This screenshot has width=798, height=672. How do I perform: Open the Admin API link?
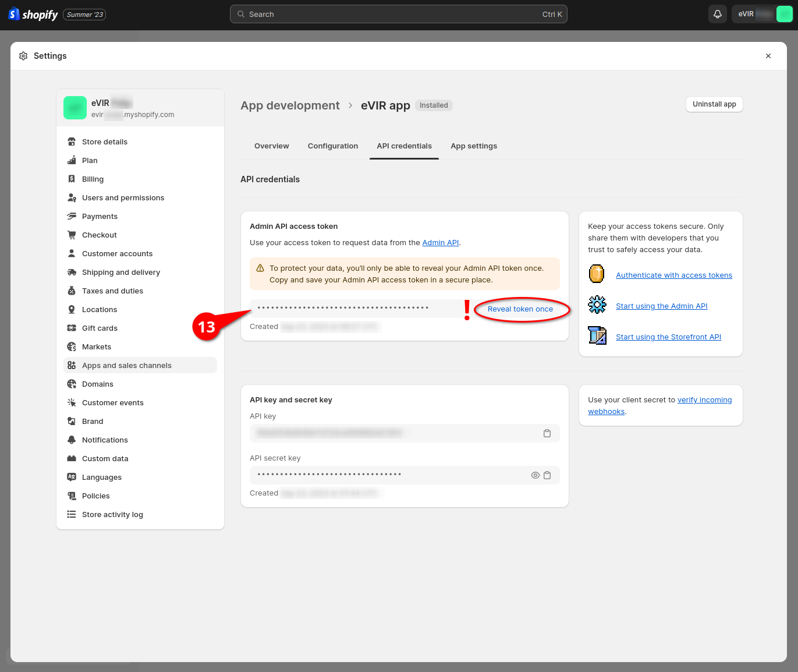point(441,243)
